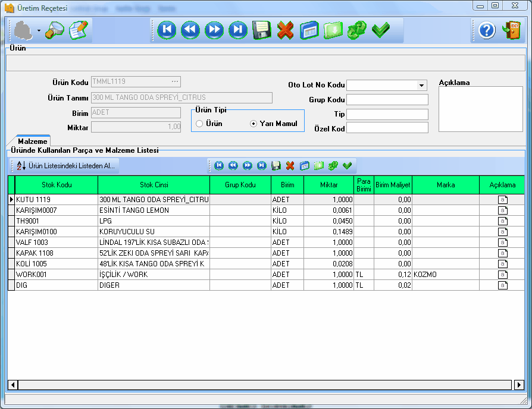Click the Ürün Tanımı field

click(x=181, y=97)
